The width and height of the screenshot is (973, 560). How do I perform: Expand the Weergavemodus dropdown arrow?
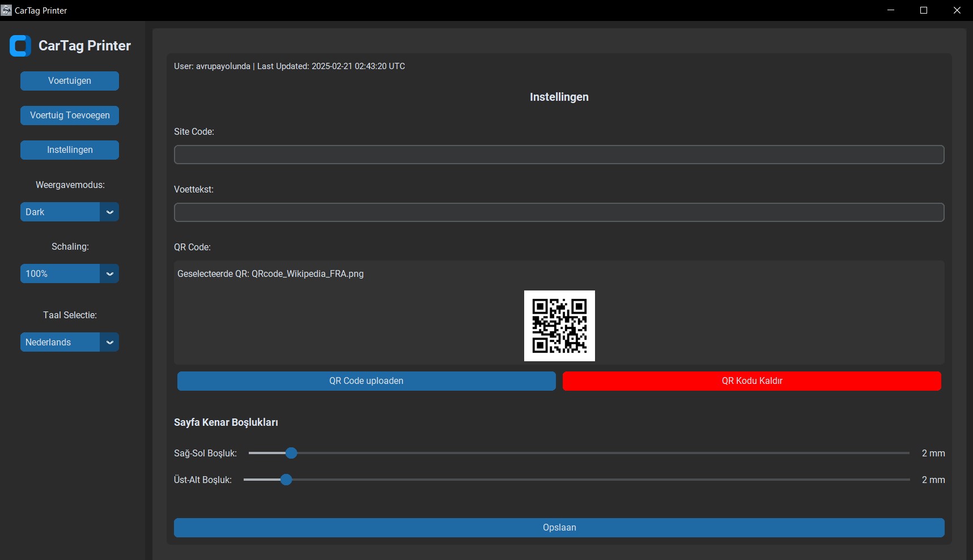(110, 212)
